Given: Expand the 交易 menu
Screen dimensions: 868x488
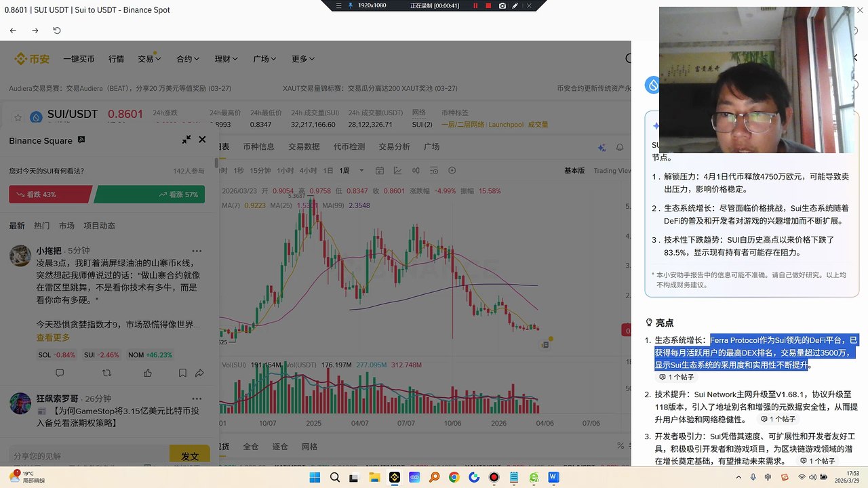Looking at the screenshot, I should pyautogui.click(x=149, y=59).
